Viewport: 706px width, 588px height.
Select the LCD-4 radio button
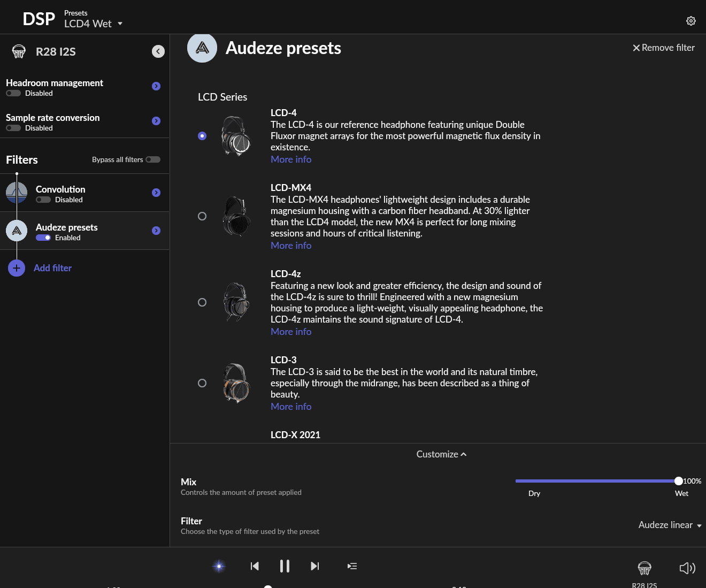202,136
